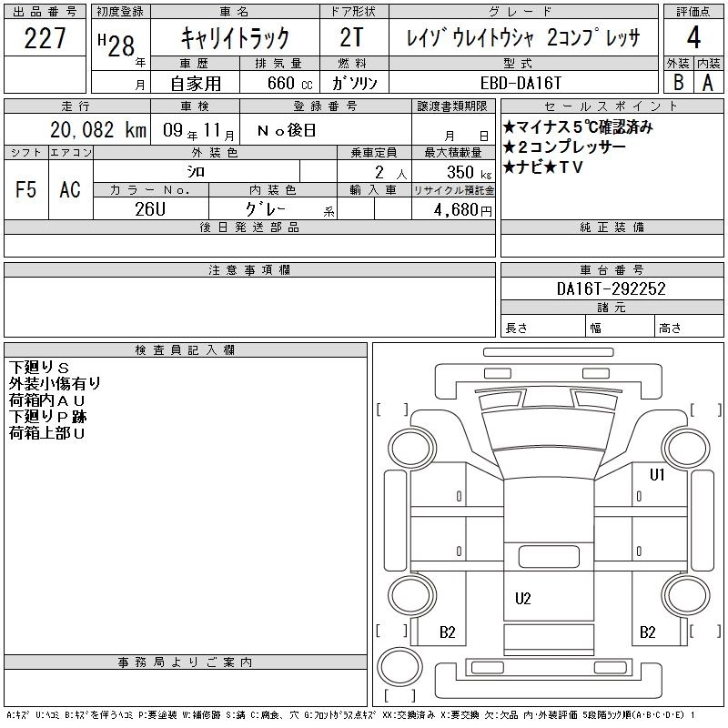
Task: Click the 事務局よりご案内 header
Action: [x=186, y=662]
